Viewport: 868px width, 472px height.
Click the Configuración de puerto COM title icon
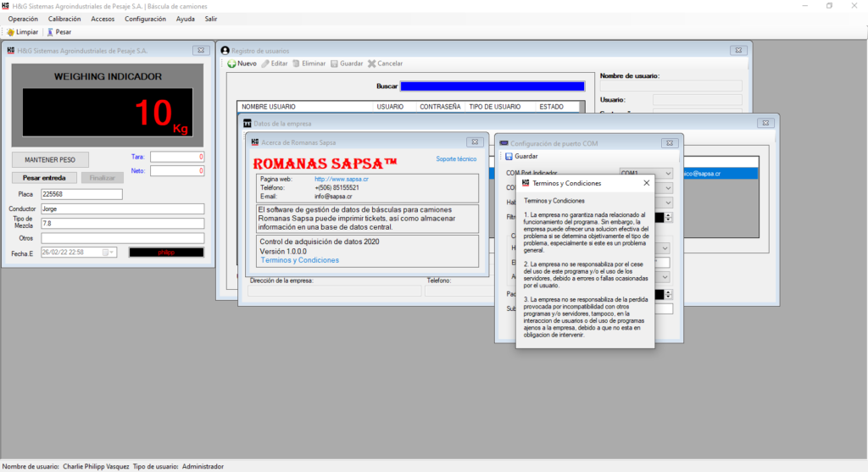tap(504, 143)
